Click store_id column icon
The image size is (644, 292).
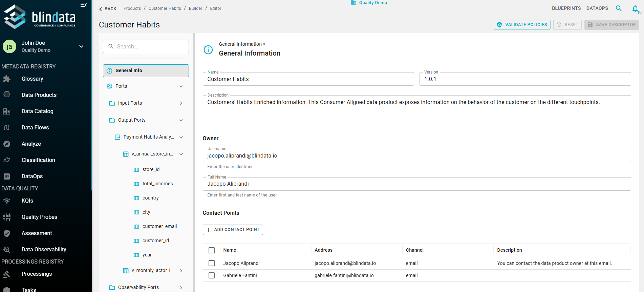tap(136, 170)
